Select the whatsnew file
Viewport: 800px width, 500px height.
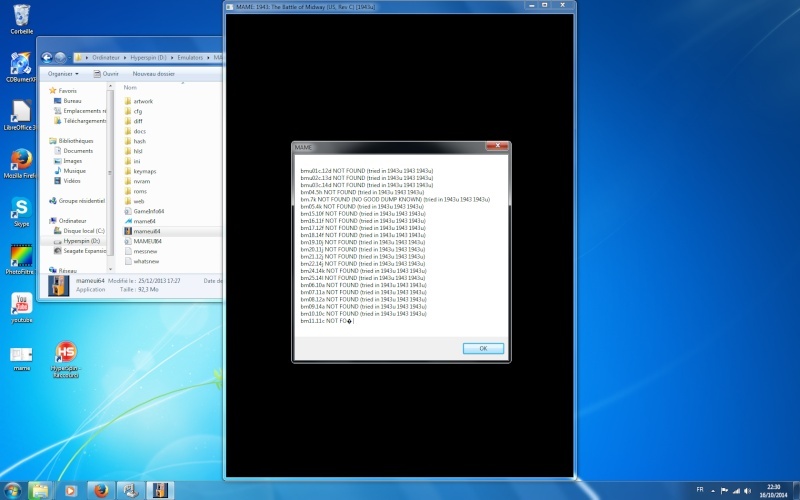[x=142, y=261]
